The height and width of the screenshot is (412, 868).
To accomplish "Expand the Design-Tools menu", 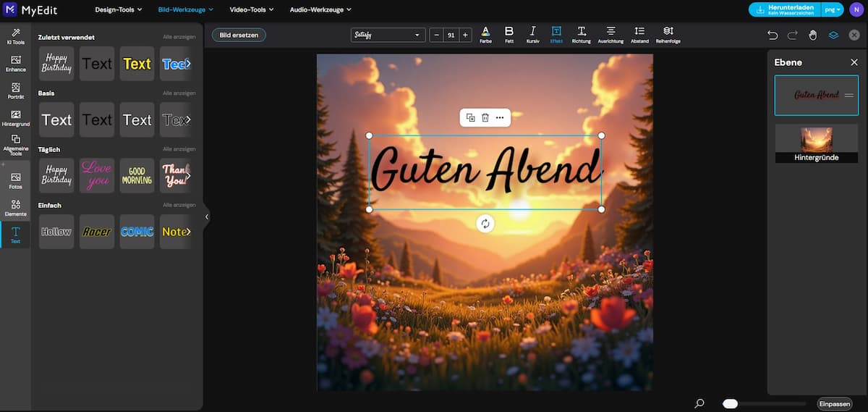I will pyautogui.click(x=119, y=9).
